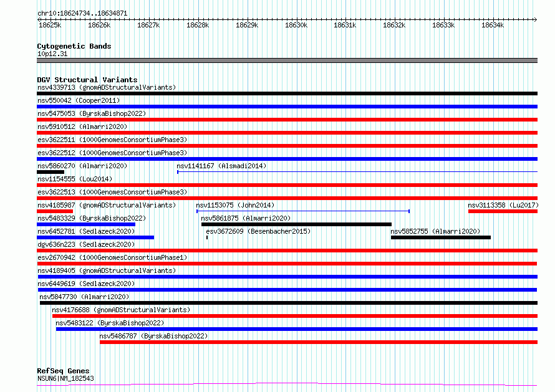
Task: Click the 18630k ruler tick label
Action: pos(296,25)
